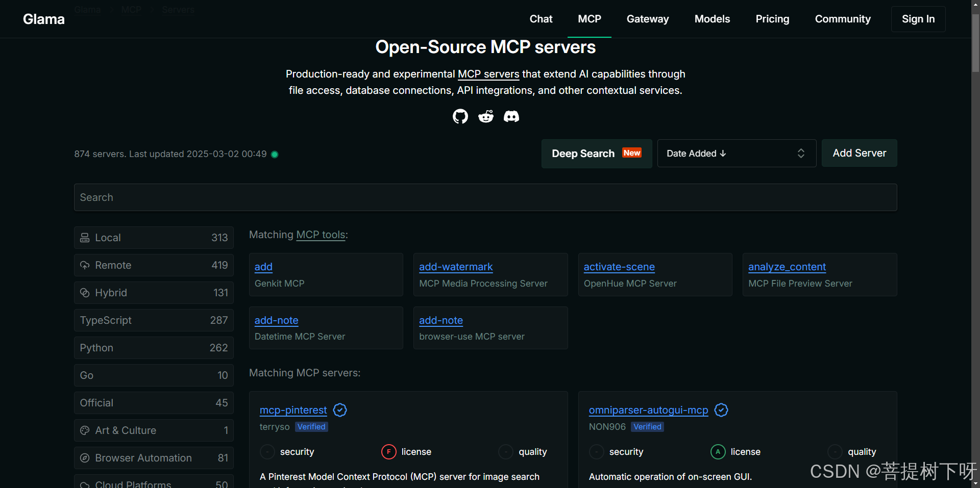Open the MCP tools link
980x488 pixels.
click(321, 235)
